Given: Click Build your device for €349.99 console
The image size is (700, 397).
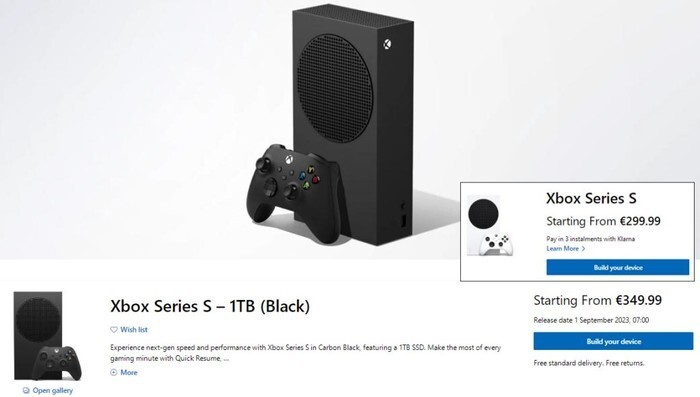Looking at the screenshot, I should (x=613, y=341).
